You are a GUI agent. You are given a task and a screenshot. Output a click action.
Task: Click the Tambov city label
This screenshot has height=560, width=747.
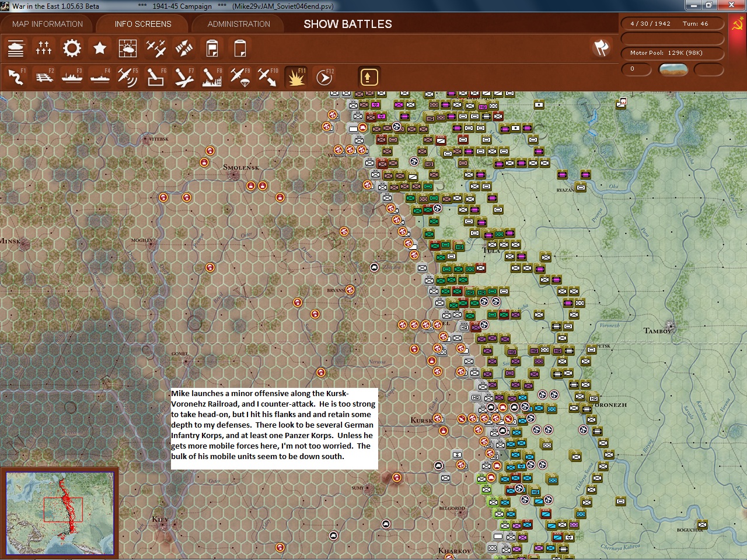coord(658,331)
